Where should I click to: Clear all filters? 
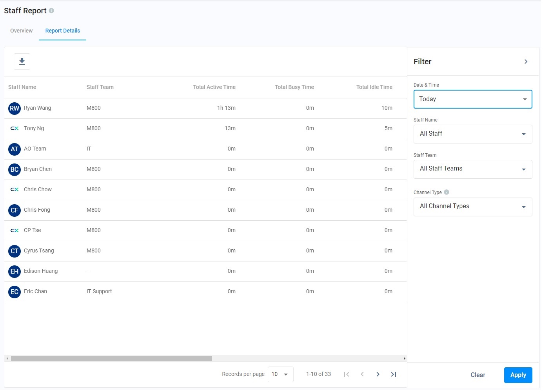pos(478,375)
